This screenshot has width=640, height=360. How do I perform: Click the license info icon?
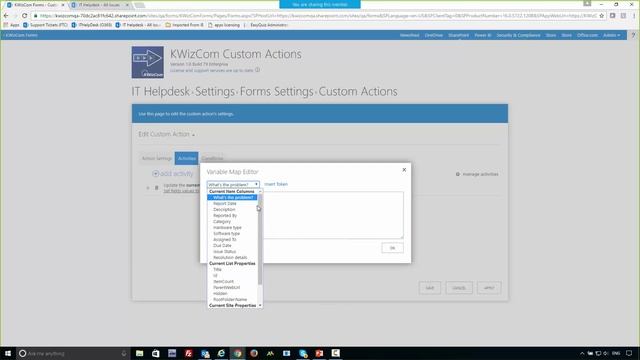pyautogui.click(x=257, y=70)
